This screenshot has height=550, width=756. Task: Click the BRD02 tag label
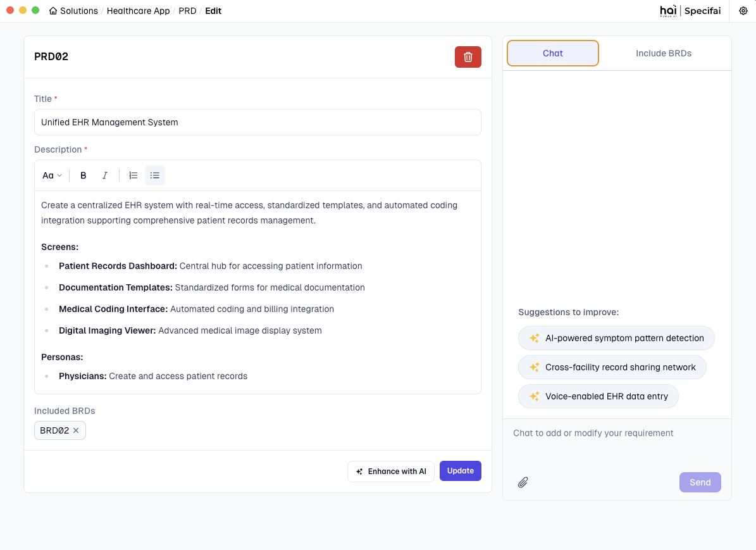54,430
